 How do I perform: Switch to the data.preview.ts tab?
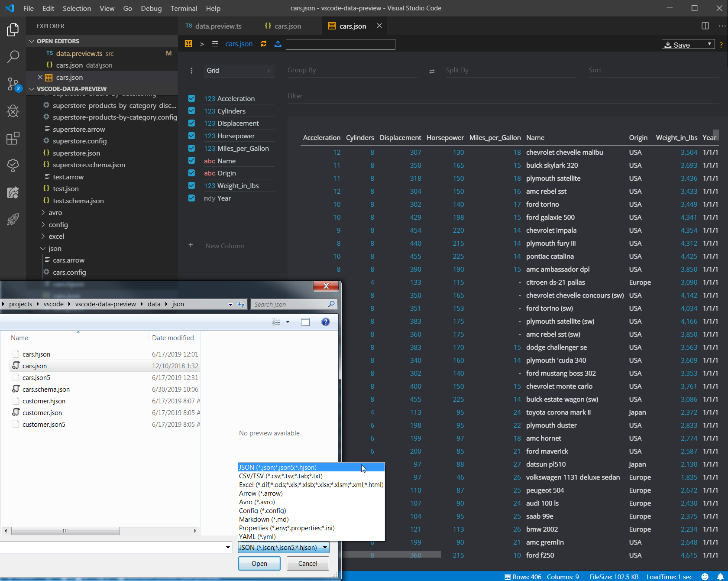point(218,26)
